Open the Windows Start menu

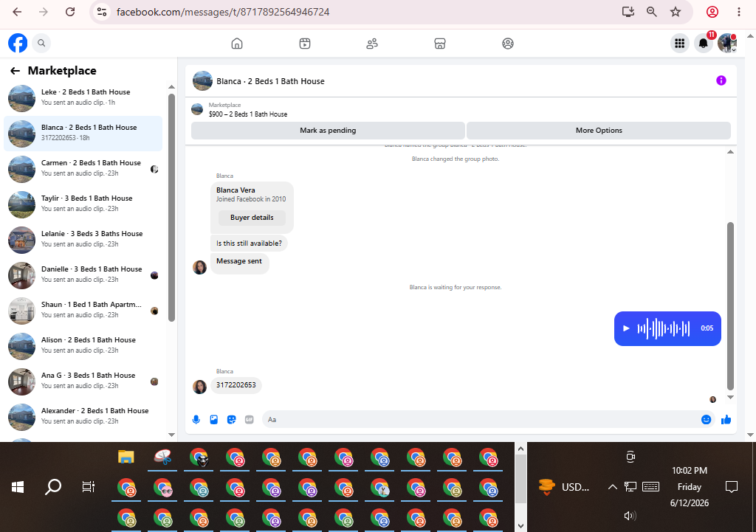point(18,487)
